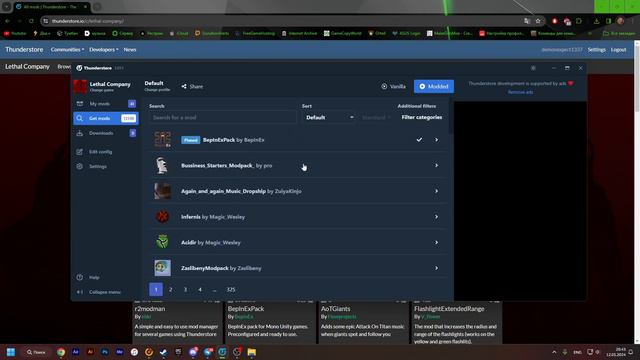Launch the game with Modded button

tap(434, 87)
